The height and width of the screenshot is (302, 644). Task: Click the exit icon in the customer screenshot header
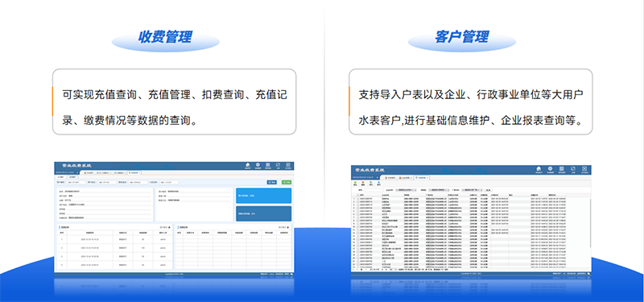(584, 168)
